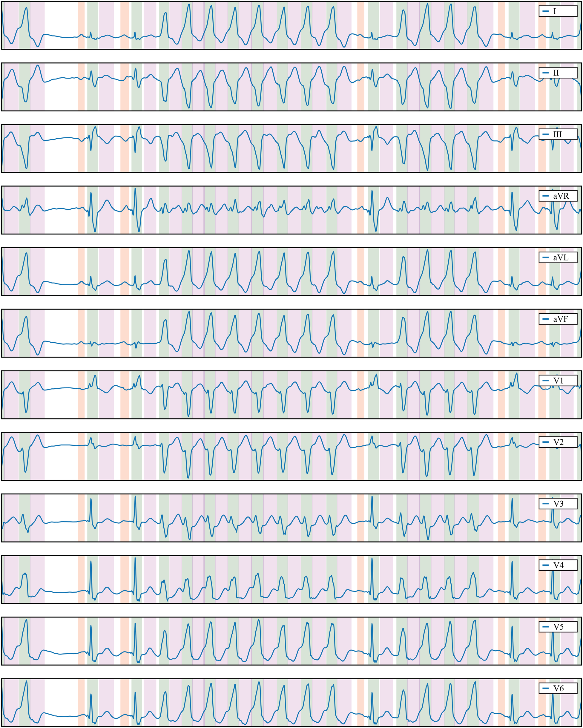583x728 pixels.
Task: Select the lead III legend marker icon
Action: point(546,134)
